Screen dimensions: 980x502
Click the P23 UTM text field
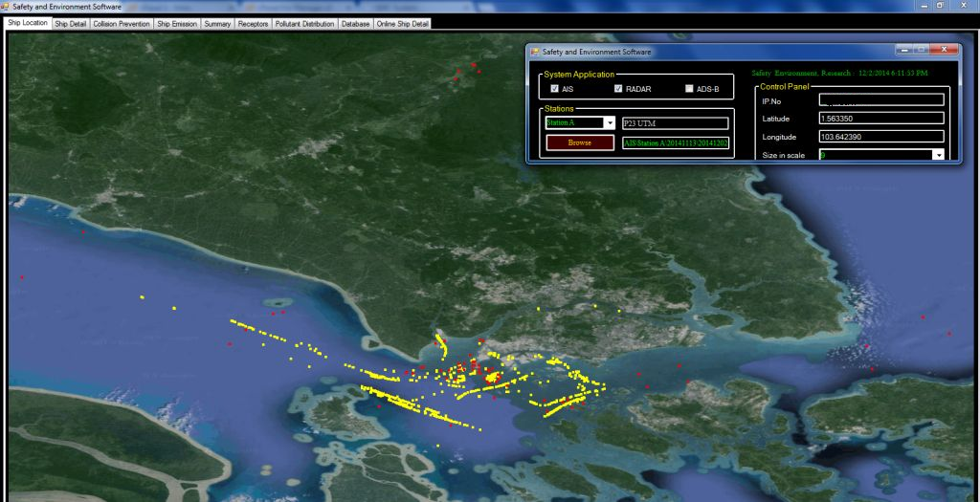(675, 123)
